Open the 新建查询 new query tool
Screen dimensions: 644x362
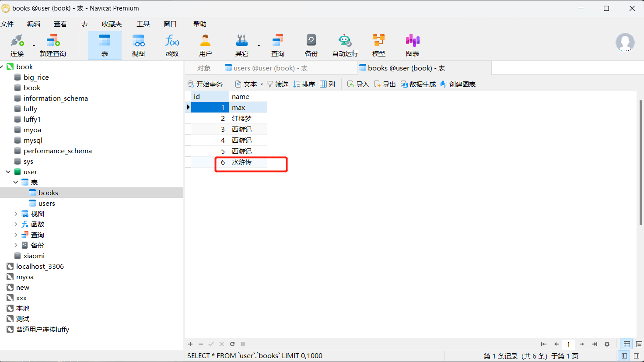coord(53,46)
